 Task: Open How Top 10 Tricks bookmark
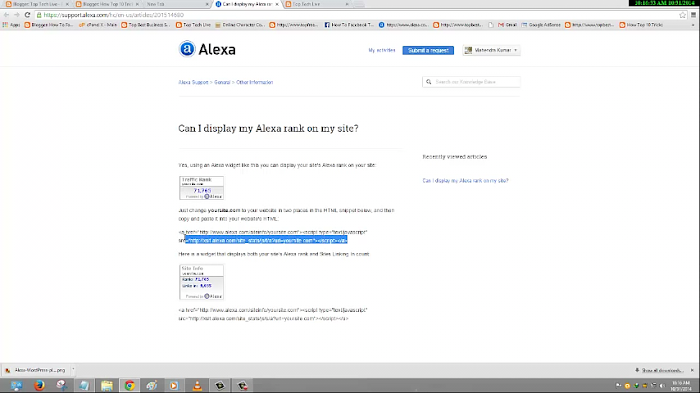pos(641,25)
